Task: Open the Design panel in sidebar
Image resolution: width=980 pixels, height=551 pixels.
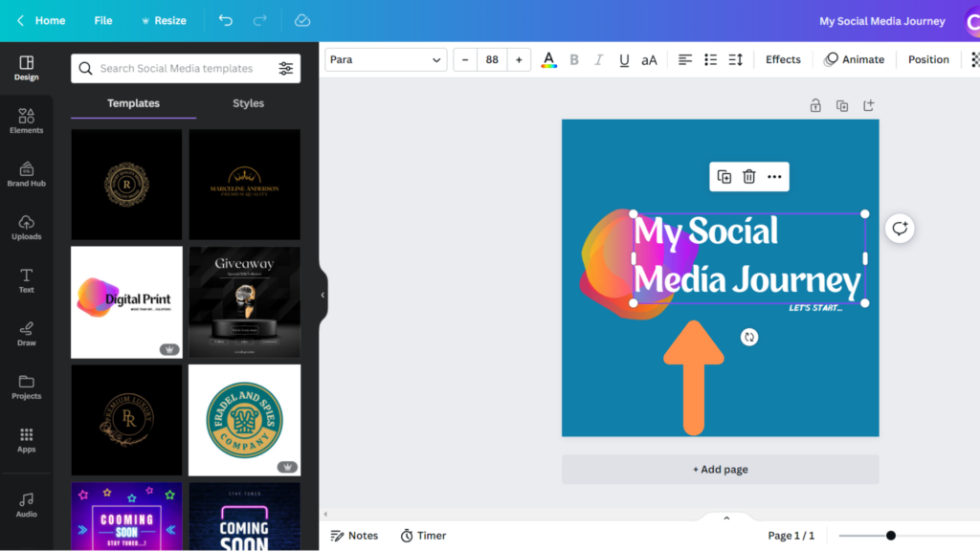Action: pyautogui.click(x=26, y=68)
